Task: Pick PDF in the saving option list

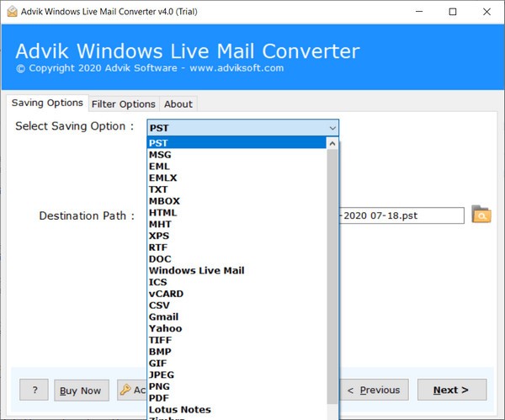Action: point(159,398)
